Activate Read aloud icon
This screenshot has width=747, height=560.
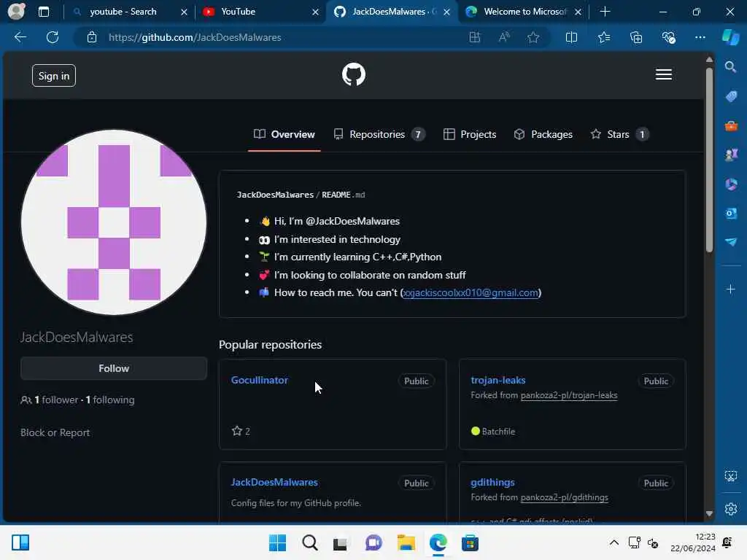504,37
